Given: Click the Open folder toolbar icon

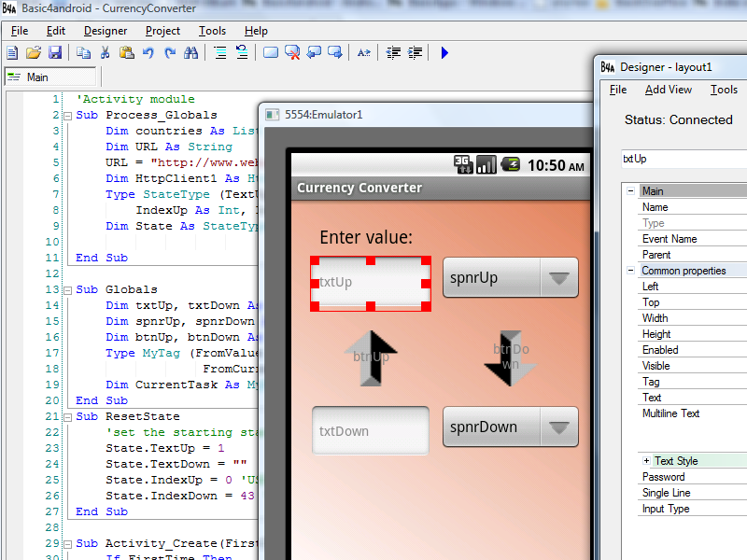Looking at the screenshot, I should (x=33, y=53).
